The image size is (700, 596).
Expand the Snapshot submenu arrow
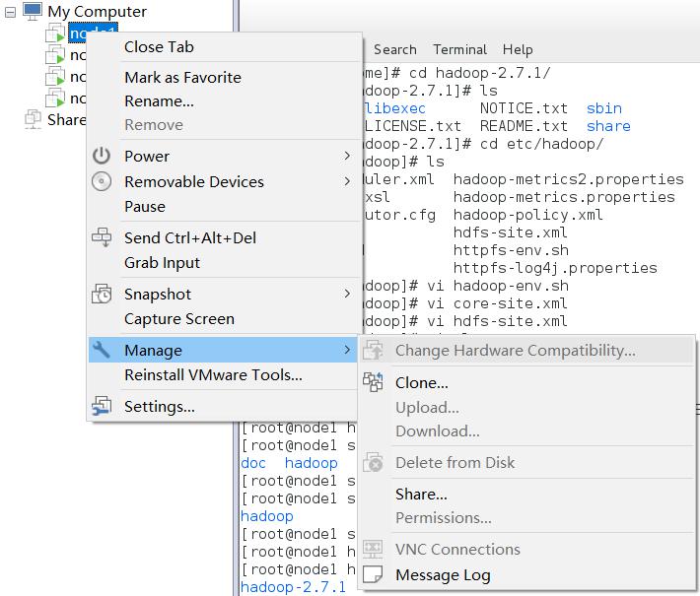pyautogui.click(x=347, y=294)
